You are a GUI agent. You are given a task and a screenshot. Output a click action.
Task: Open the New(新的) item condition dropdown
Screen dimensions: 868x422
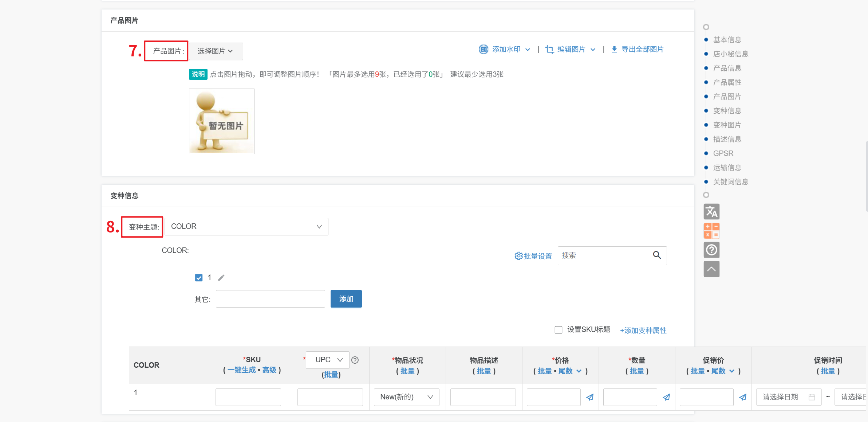(406, 397)
